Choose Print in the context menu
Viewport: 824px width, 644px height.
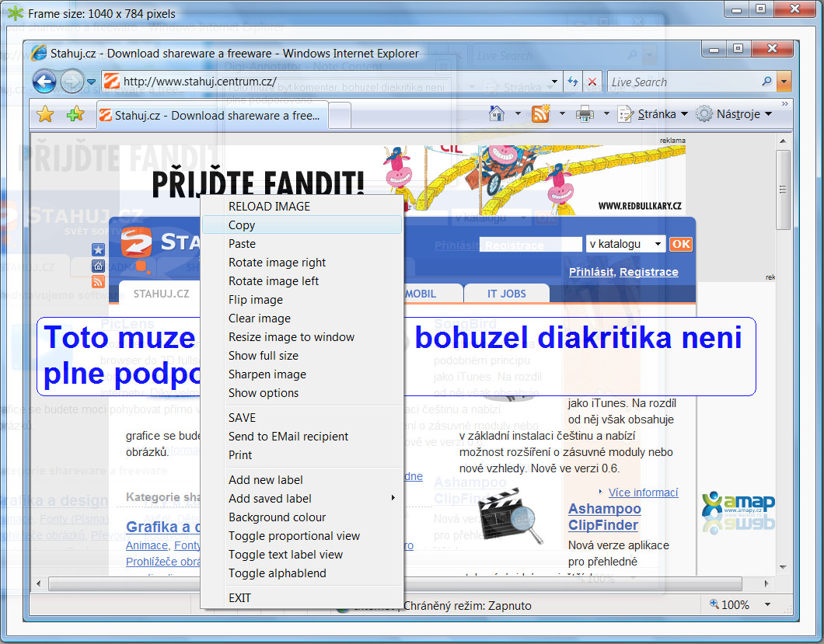tap(302, 455)
